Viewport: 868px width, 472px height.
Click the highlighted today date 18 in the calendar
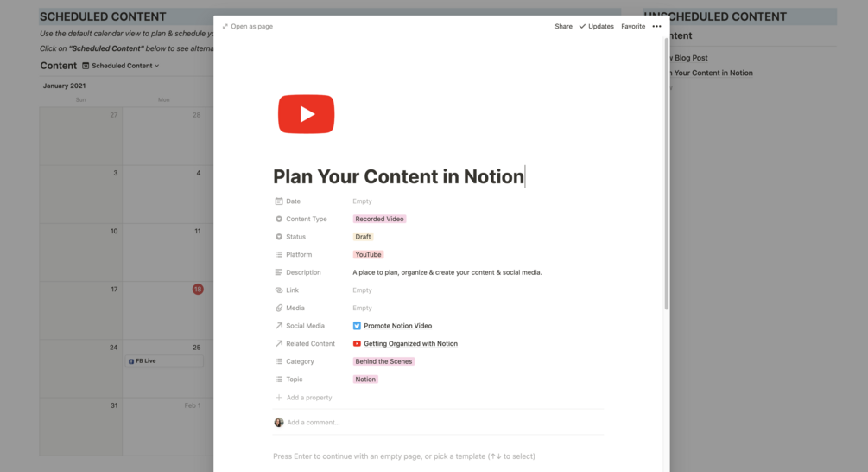198,290
